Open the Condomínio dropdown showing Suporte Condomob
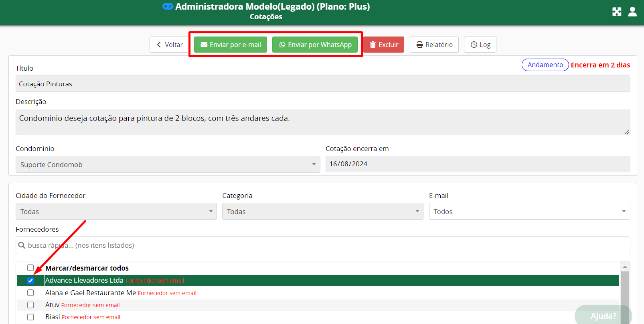 (168, 164)
